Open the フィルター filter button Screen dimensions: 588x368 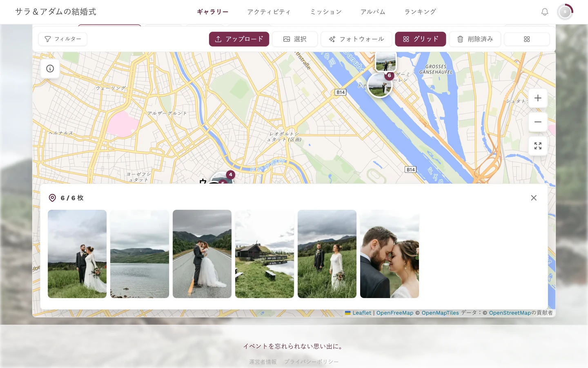coord(63,39)
